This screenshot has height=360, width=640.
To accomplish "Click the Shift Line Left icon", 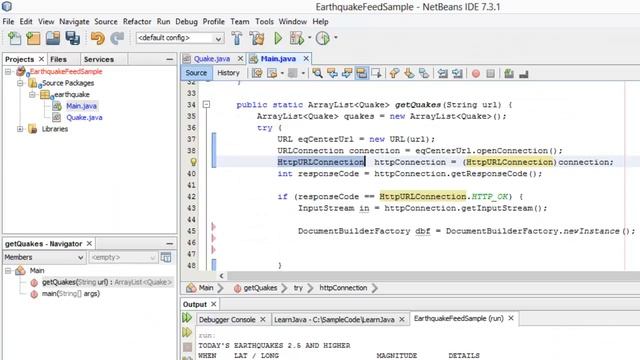I will [x=442, y=73].
